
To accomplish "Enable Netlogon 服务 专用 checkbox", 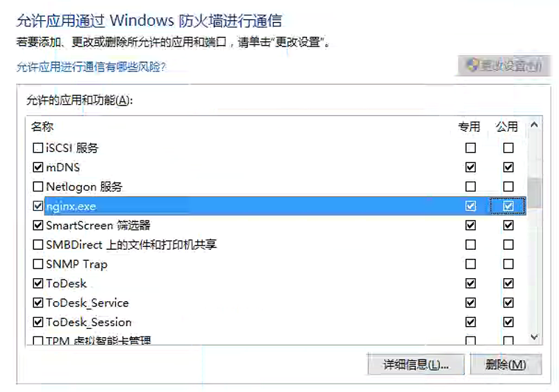I will (x=471, y=186).
